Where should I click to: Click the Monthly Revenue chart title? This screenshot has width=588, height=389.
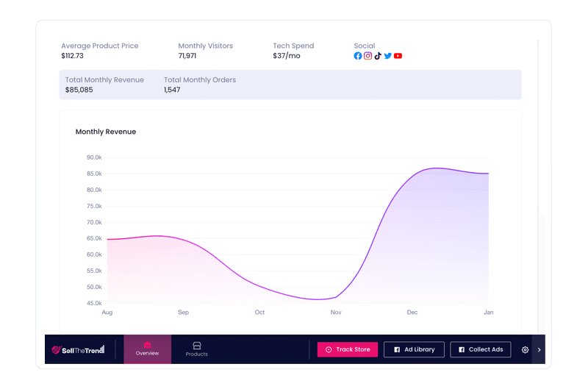pyautogui.click(x=106, y=132)
